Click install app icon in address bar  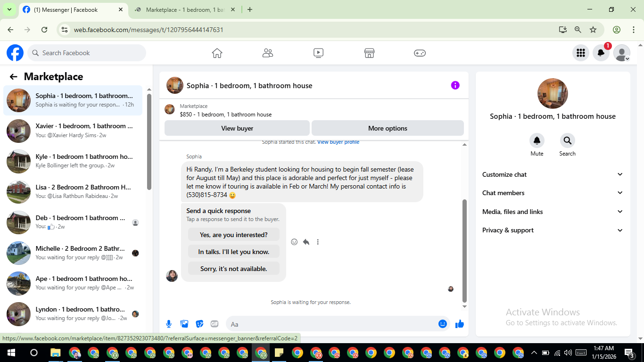[x=562, y=30]
